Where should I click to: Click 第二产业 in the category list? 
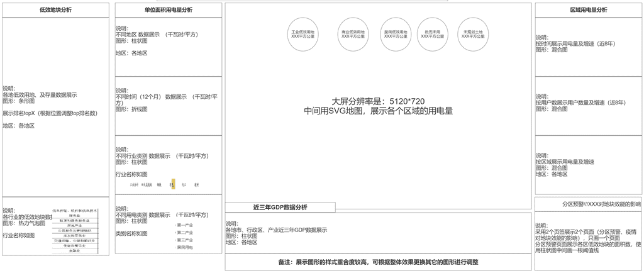pyautogui.click(x=185, y=233)
